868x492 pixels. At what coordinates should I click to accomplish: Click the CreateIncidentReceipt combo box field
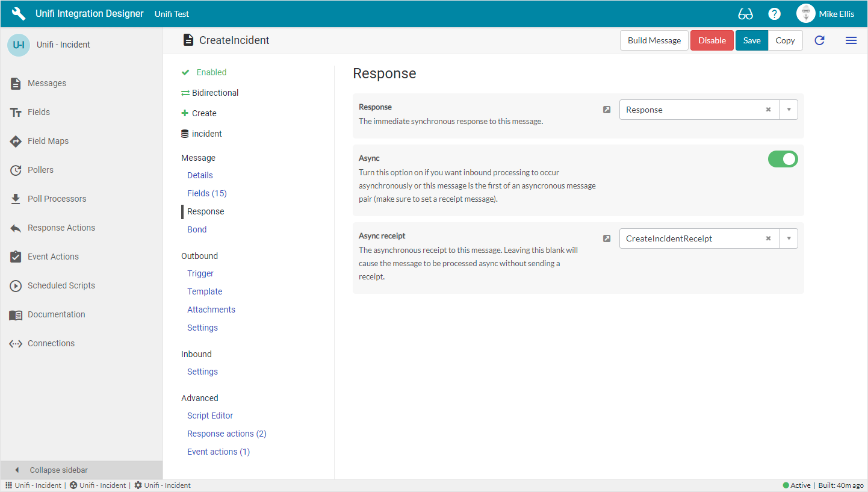[692, 238]
